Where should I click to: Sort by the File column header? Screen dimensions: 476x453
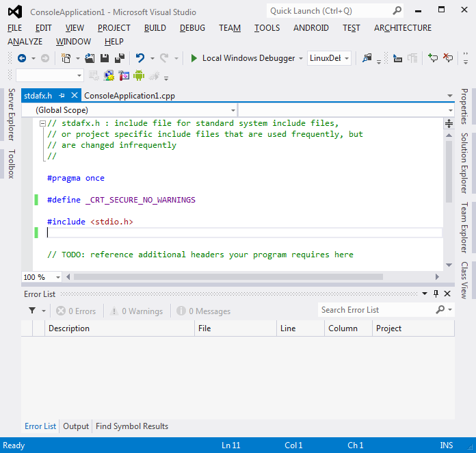pyautogui.click(x=235, y=328)
